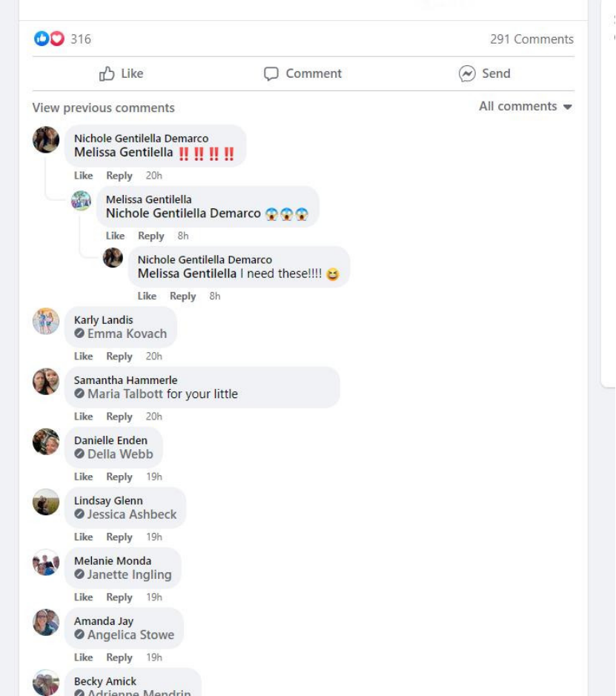This screenshot has height=696, width=616.
Task: Expand View previous comments
Action: (103, 108)
